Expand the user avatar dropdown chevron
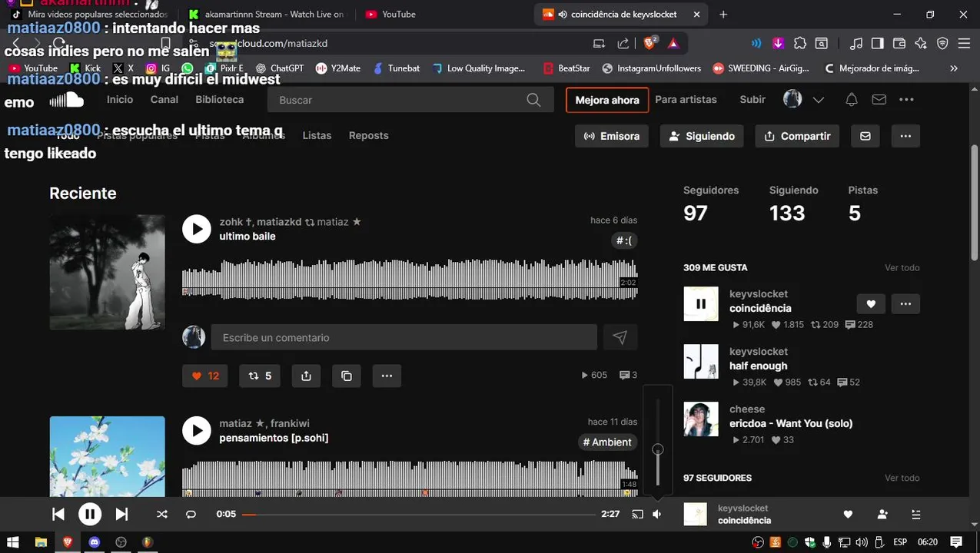 [819, 100]
